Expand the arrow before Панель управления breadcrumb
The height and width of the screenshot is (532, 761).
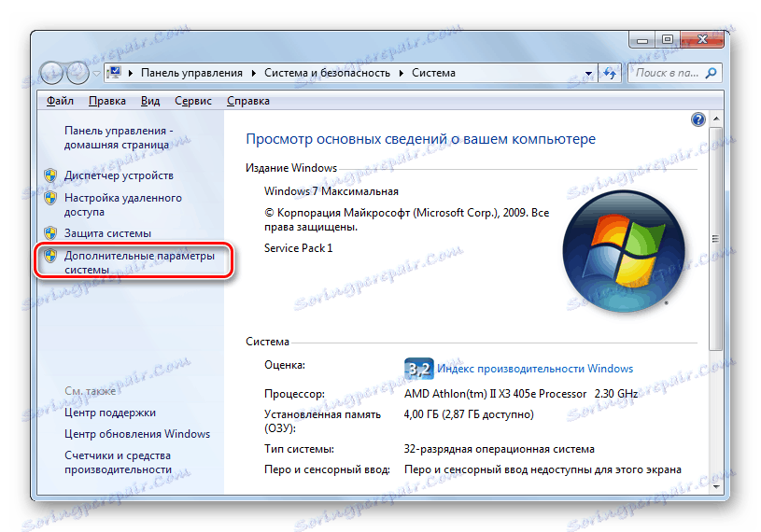(x=131, y=73)
